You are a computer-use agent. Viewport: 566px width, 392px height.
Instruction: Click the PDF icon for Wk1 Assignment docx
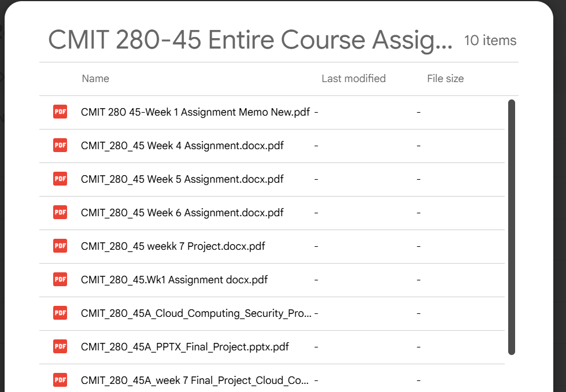tap(60, 279)
